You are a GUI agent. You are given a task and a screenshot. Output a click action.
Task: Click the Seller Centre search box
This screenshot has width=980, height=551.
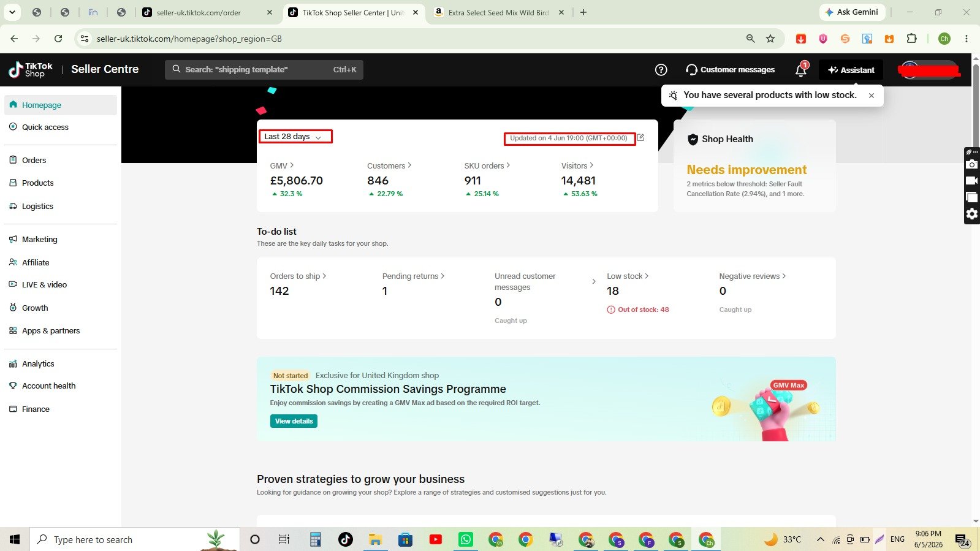(x=264, y=69)
